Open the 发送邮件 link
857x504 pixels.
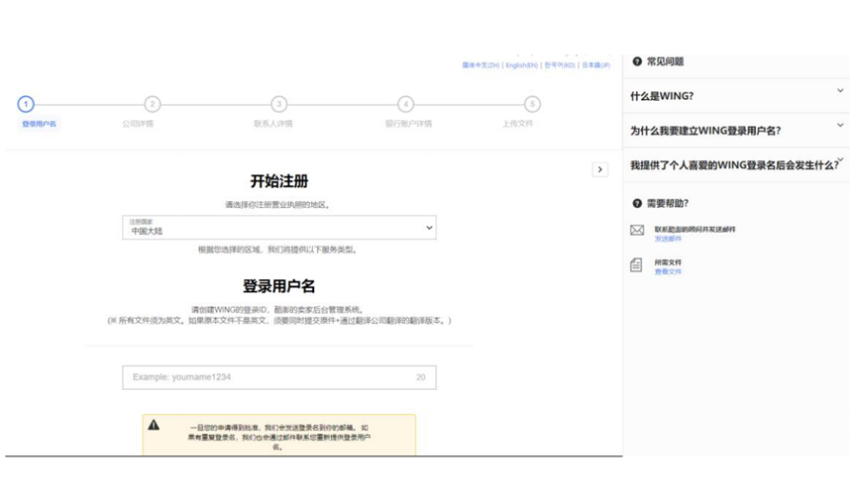[668, 239]
